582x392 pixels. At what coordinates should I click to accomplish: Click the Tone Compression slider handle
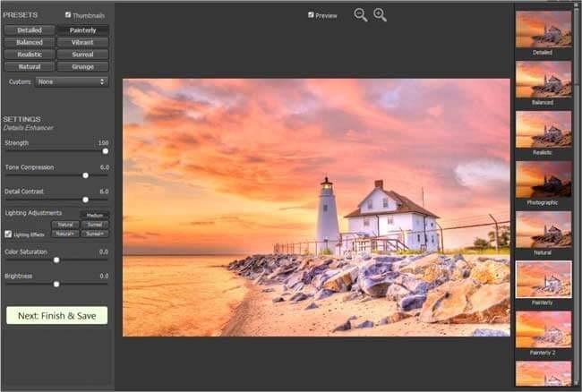85,175
